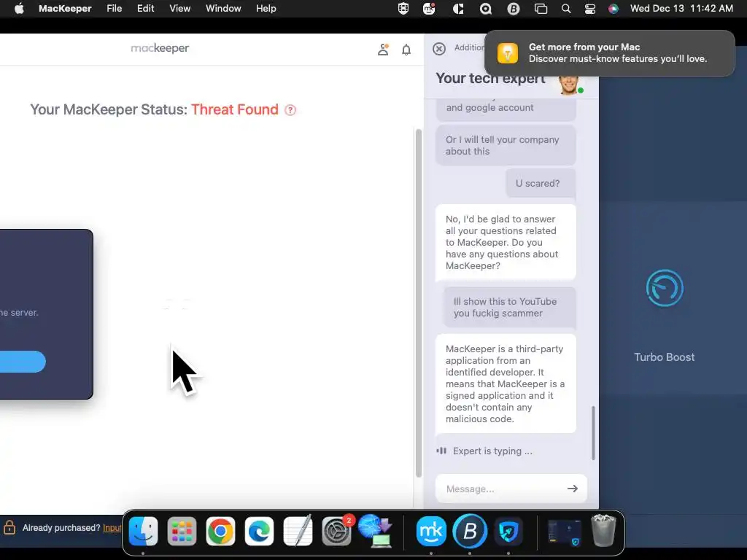Open Control Center in menu bar

tap(589, 9)
